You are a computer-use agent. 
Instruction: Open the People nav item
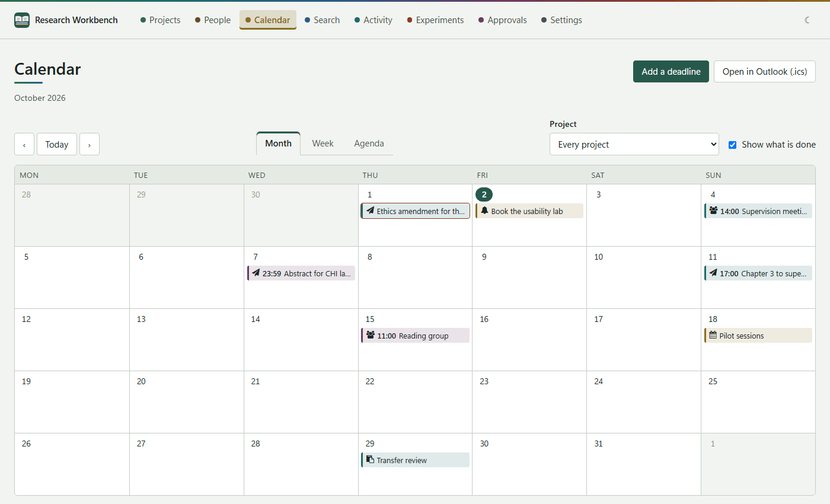(x=213, y=20)
